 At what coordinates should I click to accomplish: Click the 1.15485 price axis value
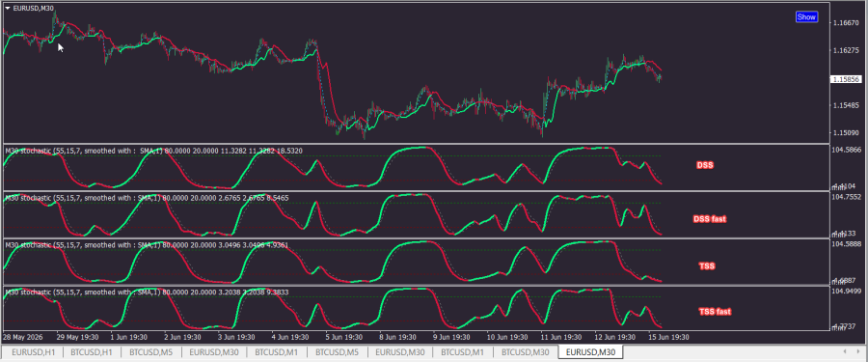tap(846, 105)
